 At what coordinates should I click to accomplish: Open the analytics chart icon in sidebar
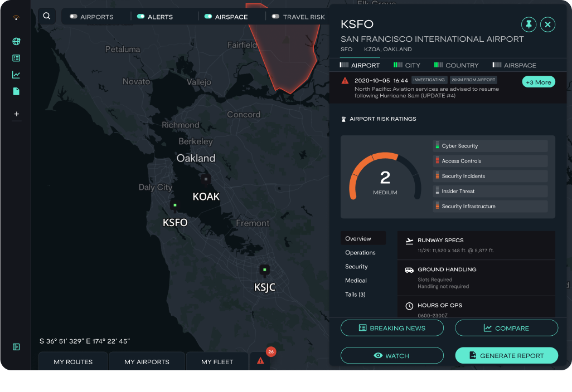click(16, 75)
